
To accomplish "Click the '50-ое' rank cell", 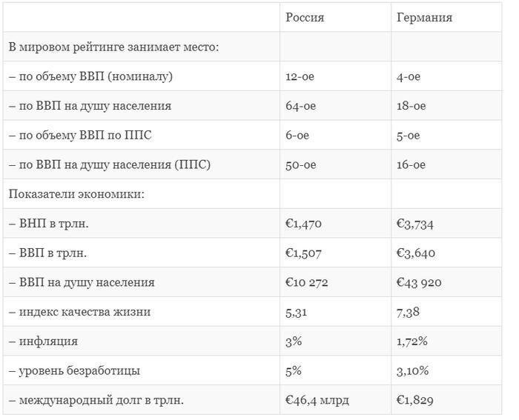I will click(301, 165).
